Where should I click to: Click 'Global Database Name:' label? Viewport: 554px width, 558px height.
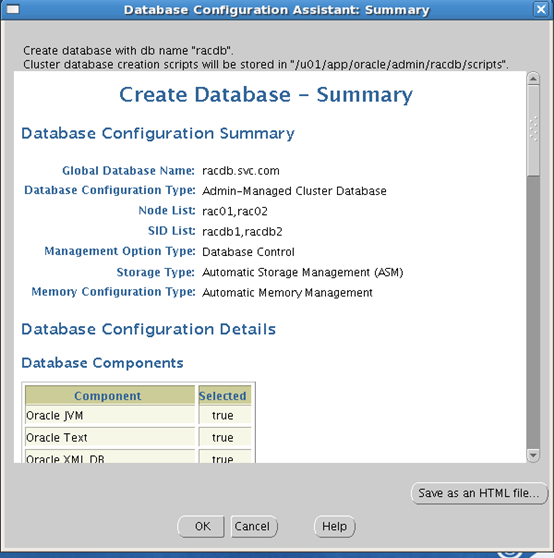click(x=128, y=171)
